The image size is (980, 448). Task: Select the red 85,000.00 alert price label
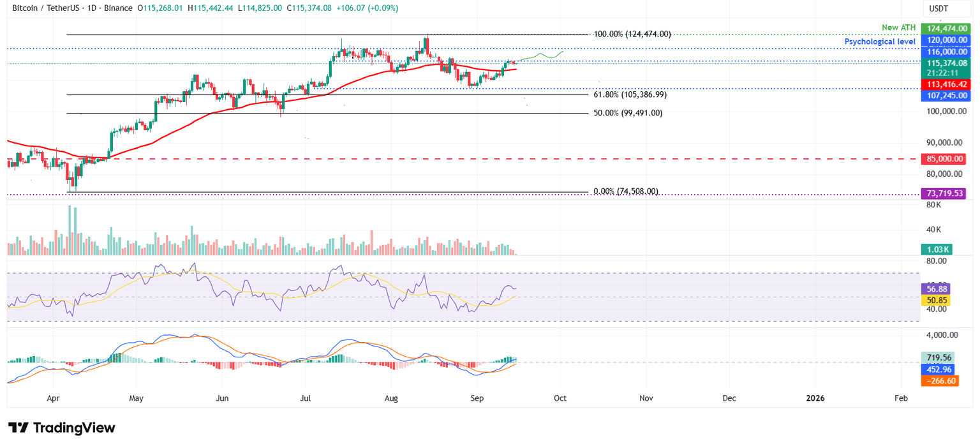944,159
